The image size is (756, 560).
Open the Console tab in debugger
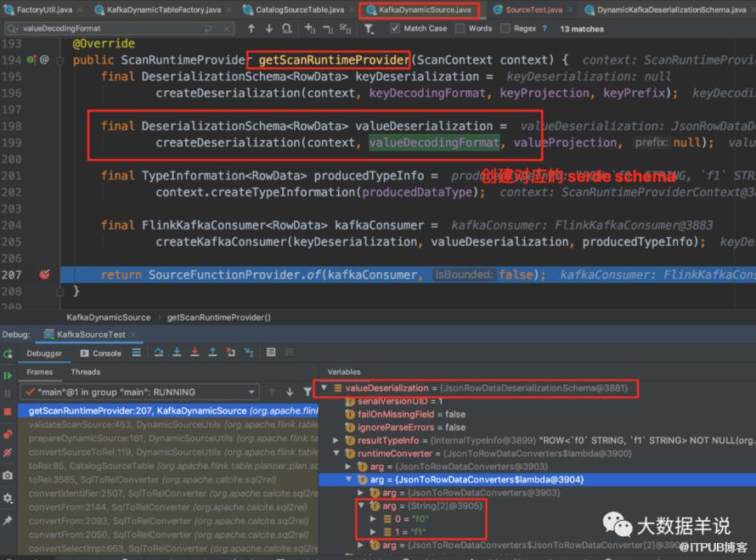click(x=101, y=353)
